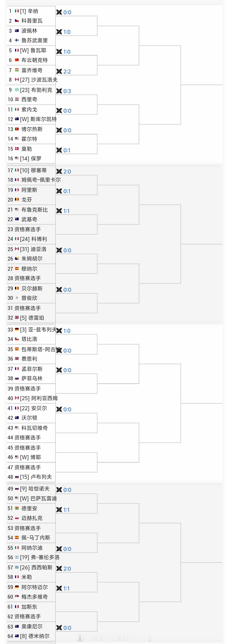Open head-to-head icon next to the 0:3 score
The width and height of the screenshot is (229, 644).
[x=59, y=91]
